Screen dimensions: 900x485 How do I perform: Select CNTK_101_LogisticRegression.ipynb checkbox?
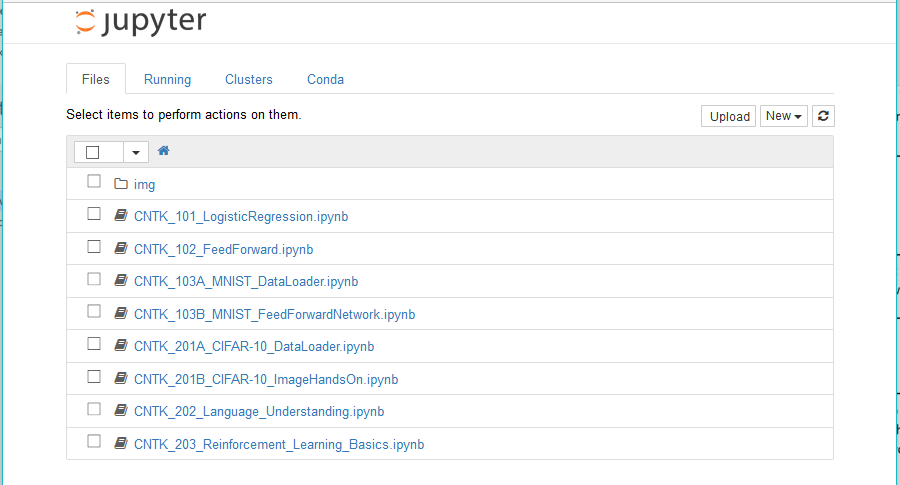tap(94, 214)
